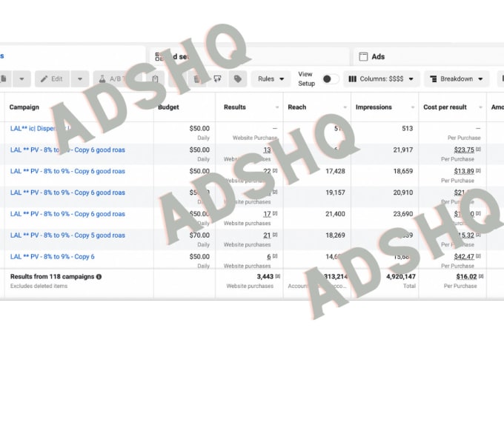The image size is (504, 422).
Task: Click the Campaign column header
Action: [24, 107]
